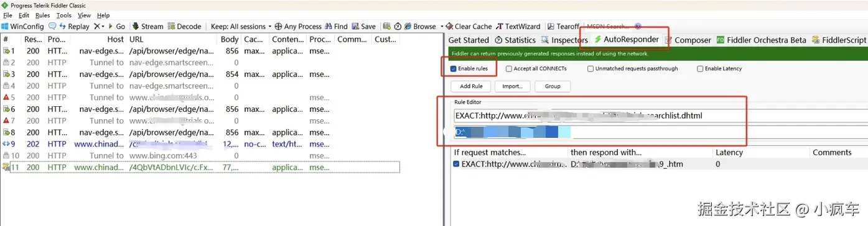Click the Fiddler app icon in title bar

[5, 5]
